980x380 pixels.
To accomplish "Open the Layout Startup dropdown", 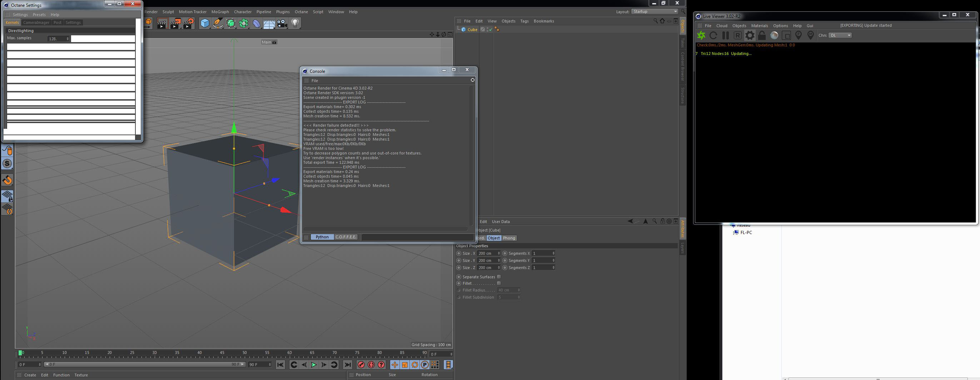I will [655, 12].
